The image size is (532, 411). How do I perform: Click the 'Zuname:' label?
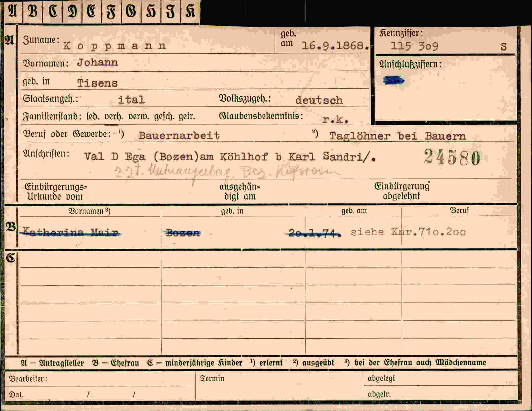click(41, 40)
